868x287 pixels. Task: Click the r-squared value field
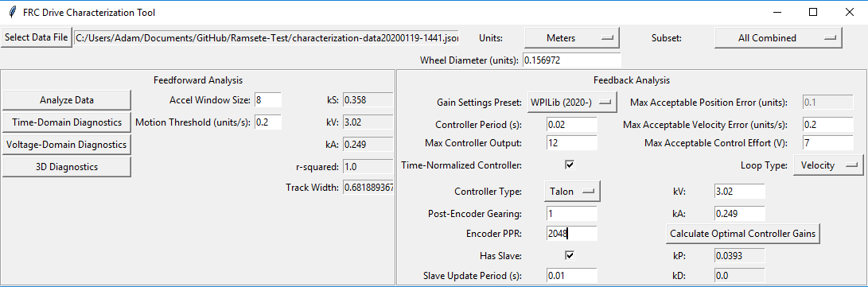[x=368, y=166]
